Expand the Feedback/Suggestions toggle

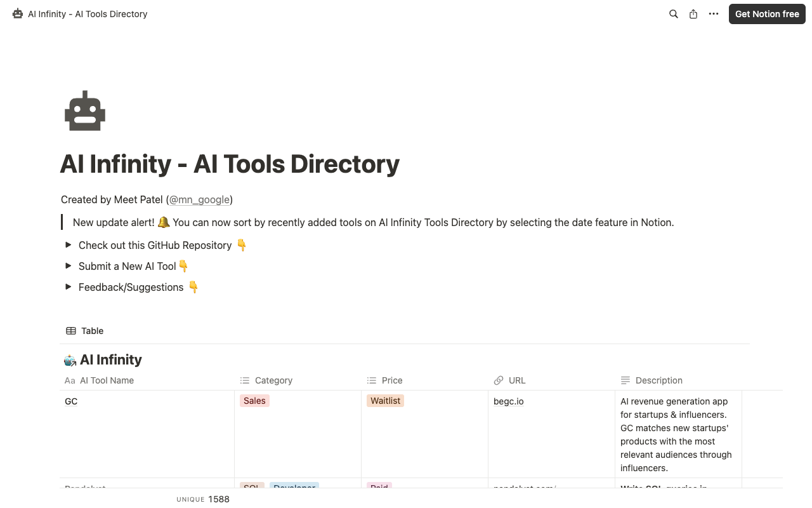coord(69,287)
